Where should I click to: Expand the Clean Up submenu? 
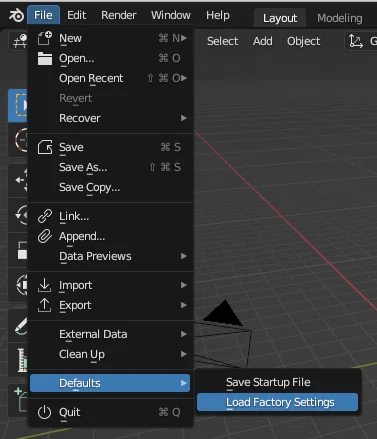coord(110,354)
